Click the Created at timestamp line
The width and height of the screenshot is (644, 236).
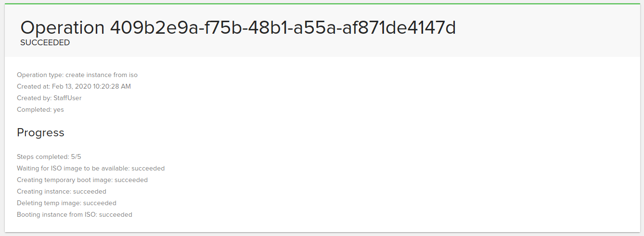pyautogui.click(x=74, y=87)
